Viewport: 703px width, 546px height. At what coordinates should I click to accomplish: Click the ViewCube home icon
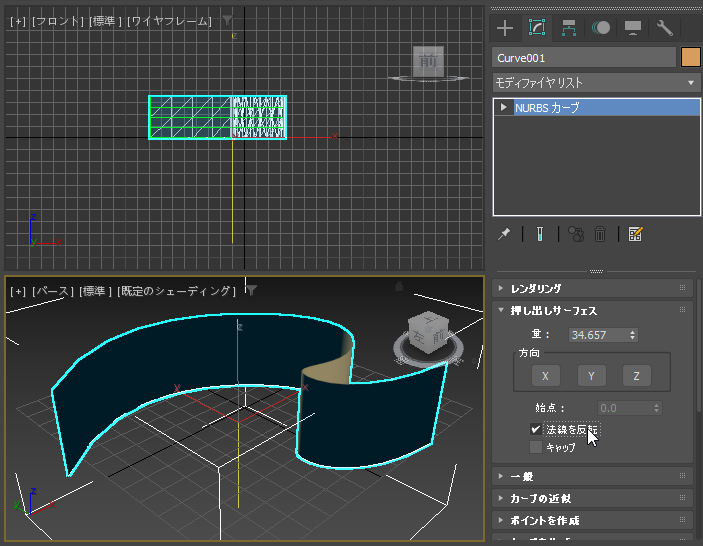399,287
